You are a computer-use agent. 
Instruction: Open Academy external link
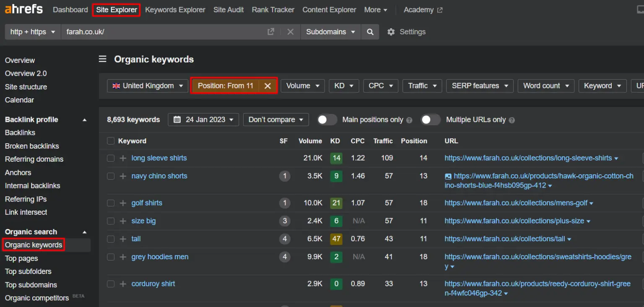click(423, 10)
